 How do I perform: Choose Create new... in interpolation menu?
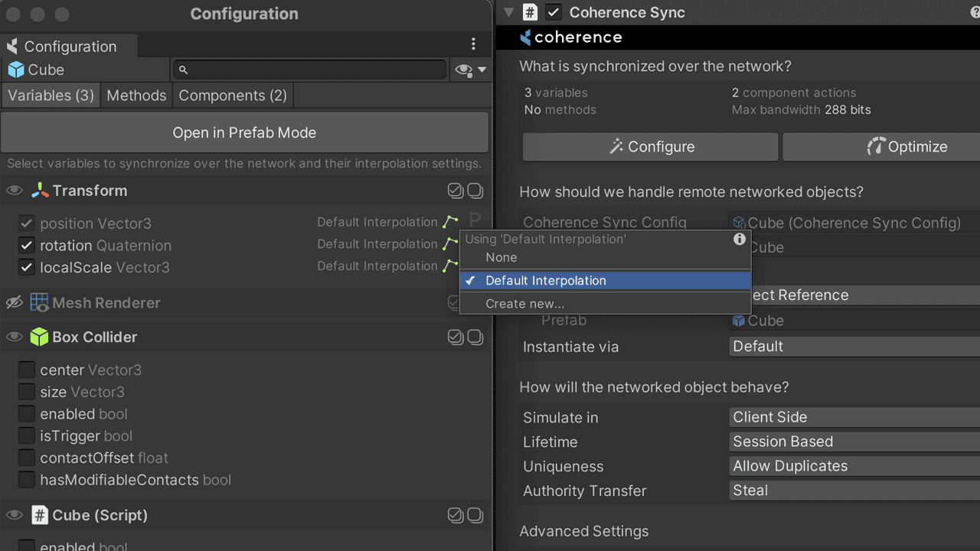pos(605,304)
